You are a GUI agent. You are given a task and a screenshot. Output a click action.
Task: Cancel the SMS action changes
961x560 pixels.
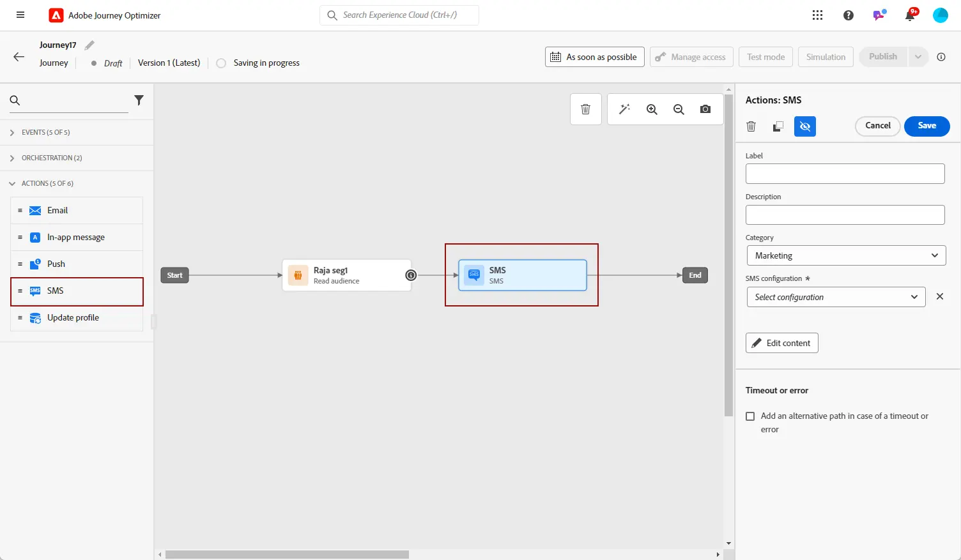(877, 126)
